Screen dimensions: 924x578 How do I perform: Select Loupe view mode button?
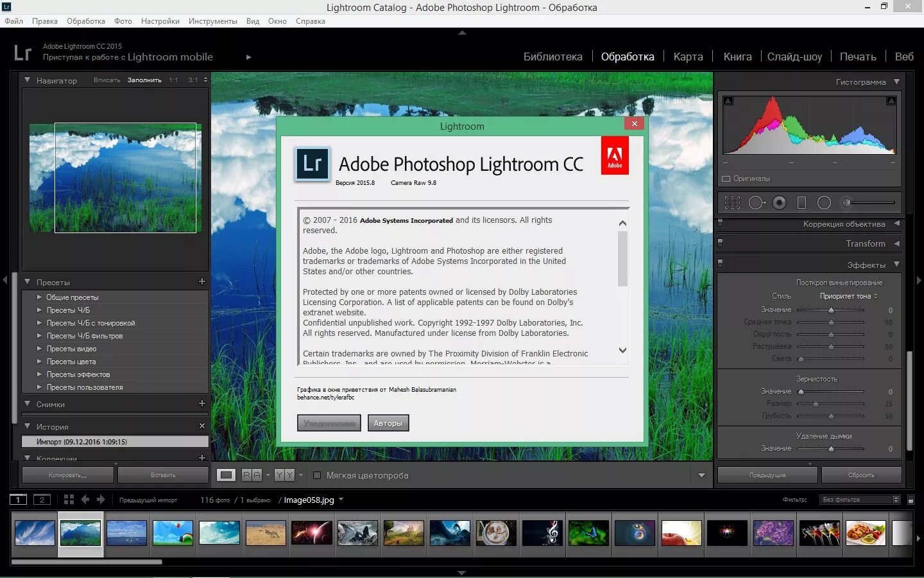(226, 475)
